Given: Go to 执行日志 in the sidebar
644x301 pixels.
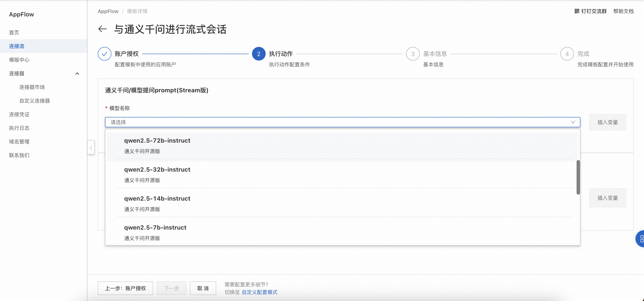Looking at the screenshot, I should [x=19, y=128].
